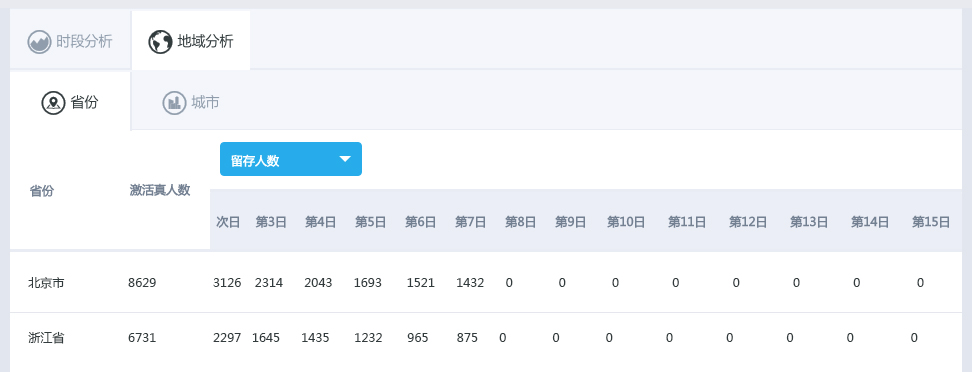Switch to the 城市 tab
This screenshot has width=972, height=372.
[191, 102]
